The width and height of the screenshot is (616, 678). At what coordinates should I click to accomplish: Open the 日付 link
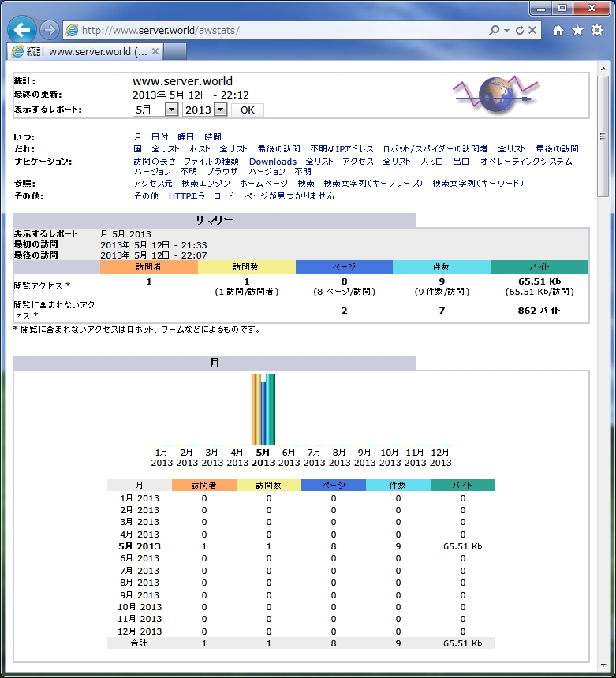coord(159,137)
